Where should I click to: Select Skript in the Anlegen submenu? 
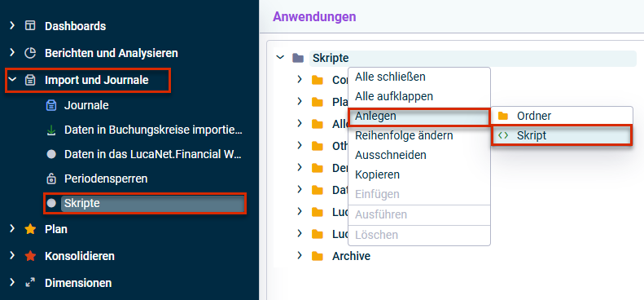pos(561,135)
